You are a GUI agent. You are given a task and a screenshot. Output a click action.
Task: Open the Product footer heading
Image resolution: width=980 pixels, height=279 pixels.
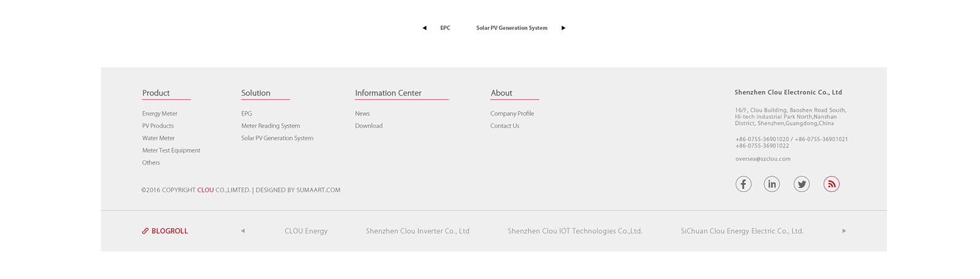156,93
